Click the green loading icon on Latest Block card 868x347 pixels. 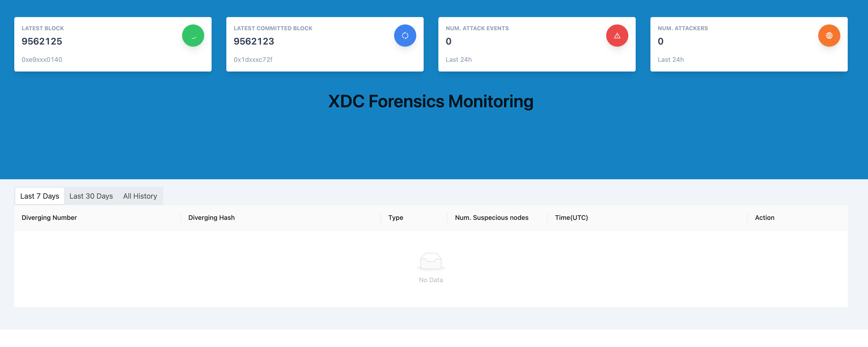click(x=193, y=35)
